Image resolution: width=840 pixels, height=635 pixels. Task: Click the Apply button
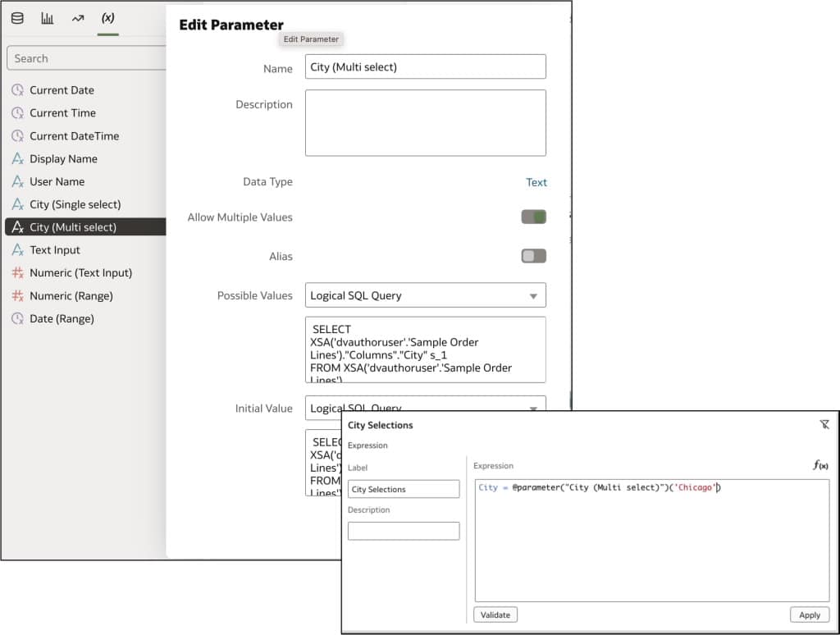tap(809, 614)
